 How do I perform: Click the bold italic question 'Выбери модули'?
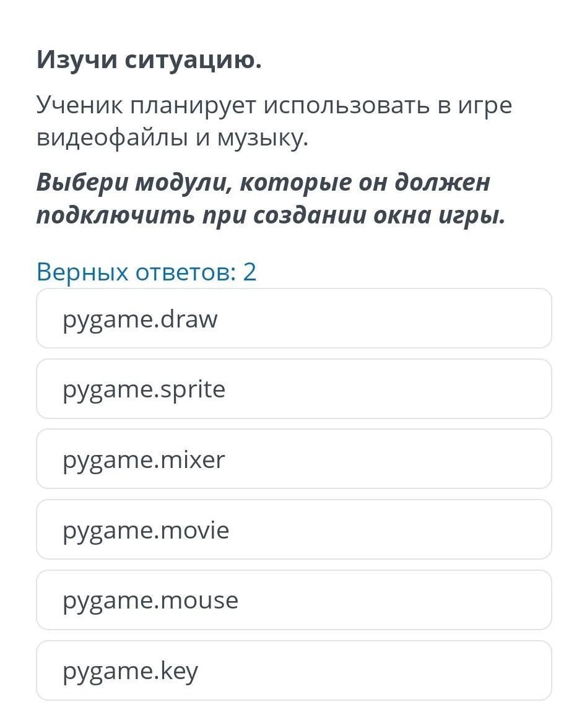271,198
